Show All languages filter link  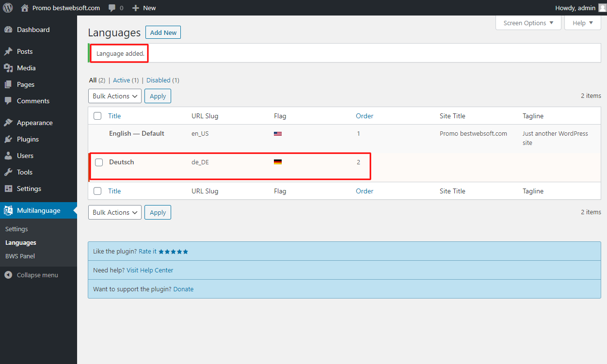click(x=93, y=80)
